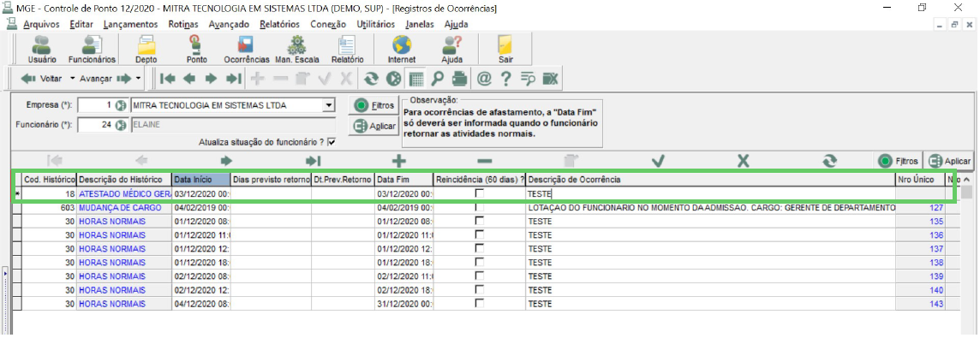Click the magnifier search icon

[x=438, y=79]
